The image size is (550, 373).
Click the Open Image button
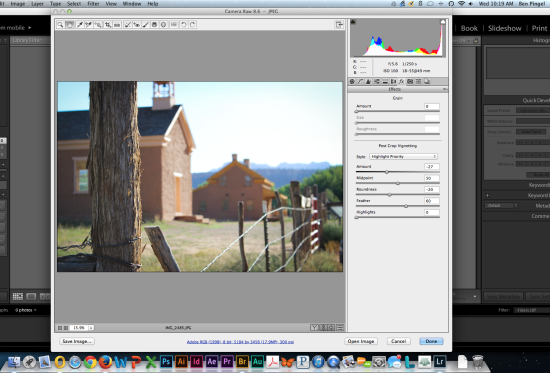pyautogui.click(x=361, y=341)
